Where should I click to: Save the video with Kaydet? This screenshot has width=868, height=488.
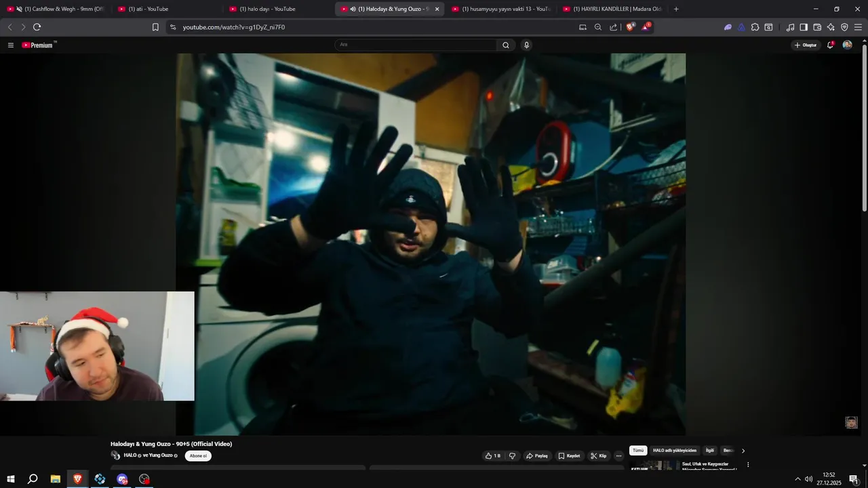click(570, 456)
